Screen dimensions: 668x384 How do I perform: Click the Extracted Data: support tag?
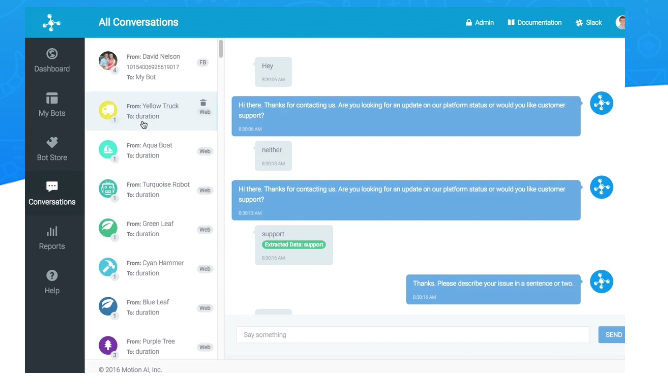[294, 245]
